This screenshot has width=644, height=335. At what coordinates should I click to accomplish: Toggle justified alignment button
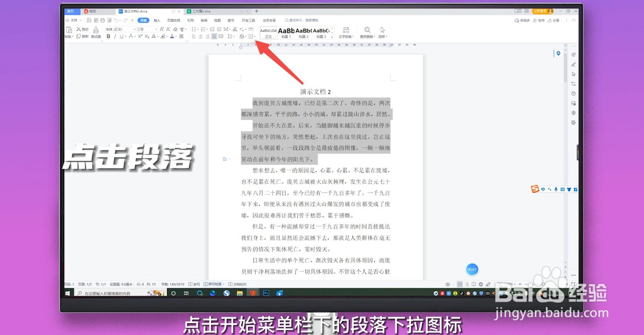point(214,36)
